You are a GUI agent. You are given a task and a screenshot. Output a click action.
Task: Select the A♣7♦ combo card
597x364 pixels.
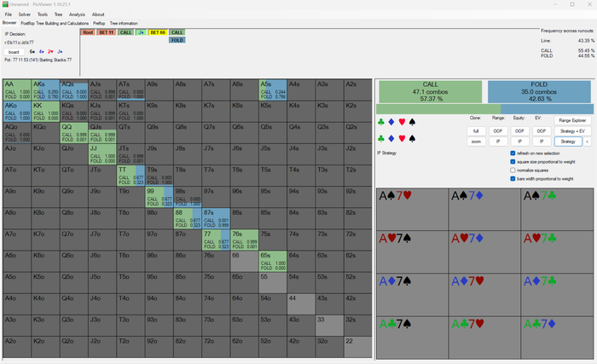(557, 338)
